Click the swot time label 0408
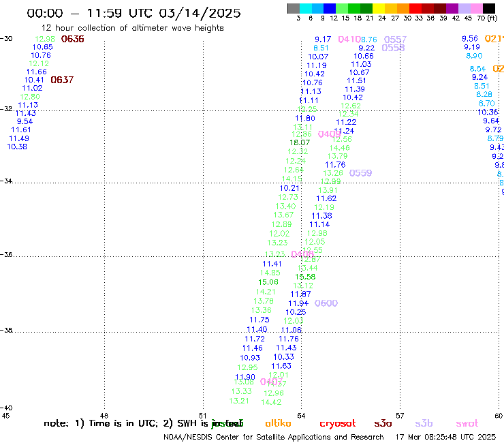Image resolution: width=504 pixels, height=443 pixels. [x=302, y=254]
